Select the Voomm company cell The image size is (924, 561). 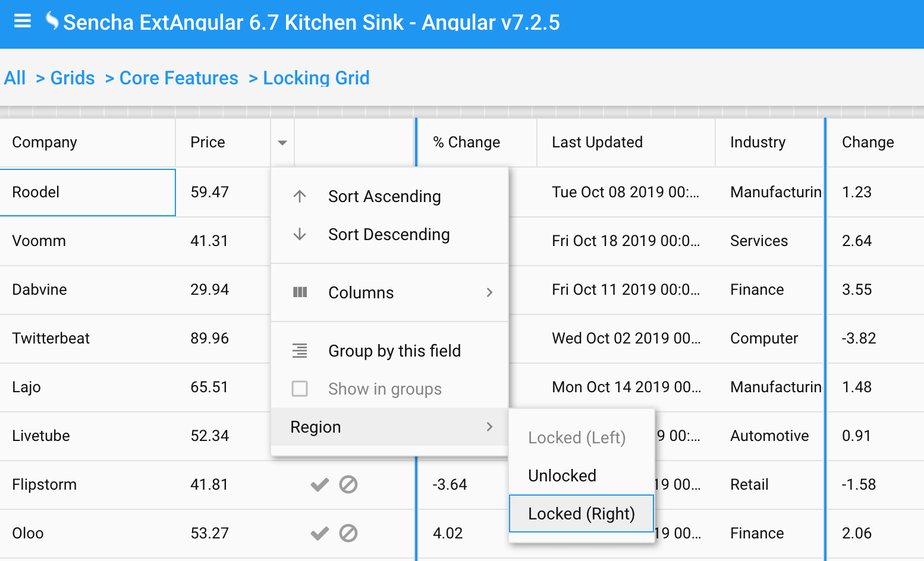tap(88, 241)
